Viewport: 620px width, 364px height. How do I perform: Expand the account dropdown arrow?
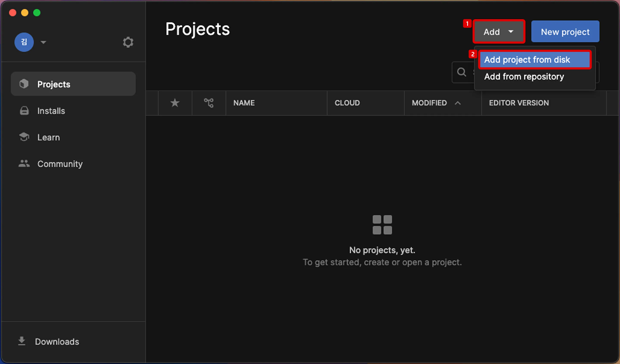click(x=43, y=42)
